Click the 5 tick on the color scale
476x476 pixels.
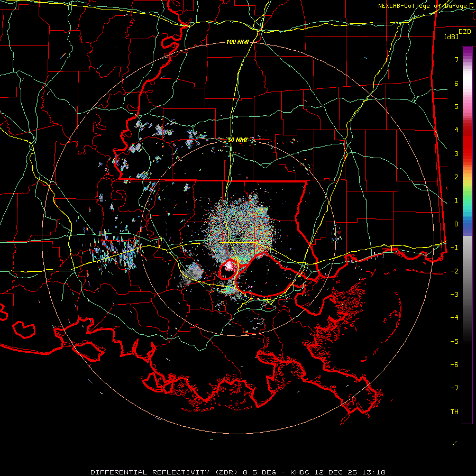[x=456, y=106]
